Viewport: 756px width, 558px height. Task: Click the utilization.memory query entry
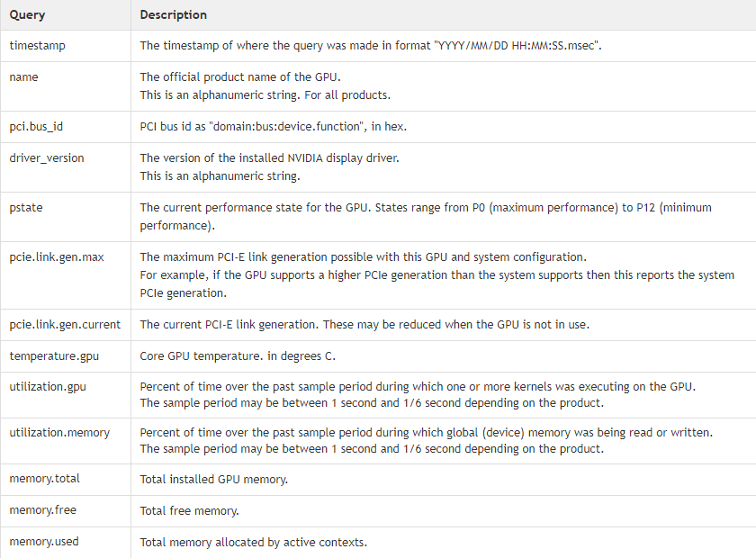point(59,433)
